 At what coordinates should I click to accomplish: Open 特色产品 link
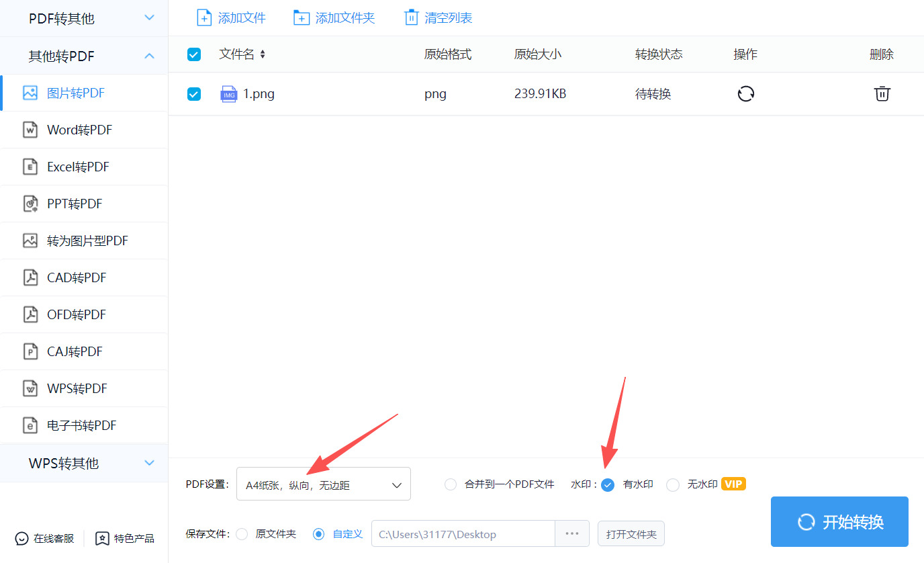[134, 538]
